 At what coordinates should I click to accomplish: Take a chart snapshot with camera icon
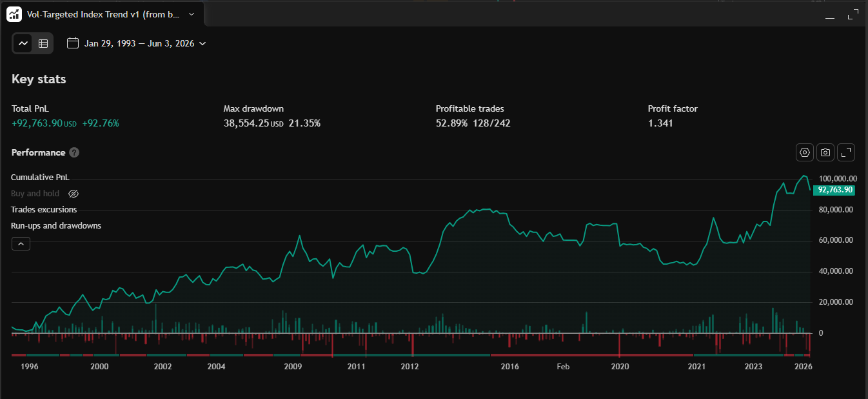click(825, 152)
